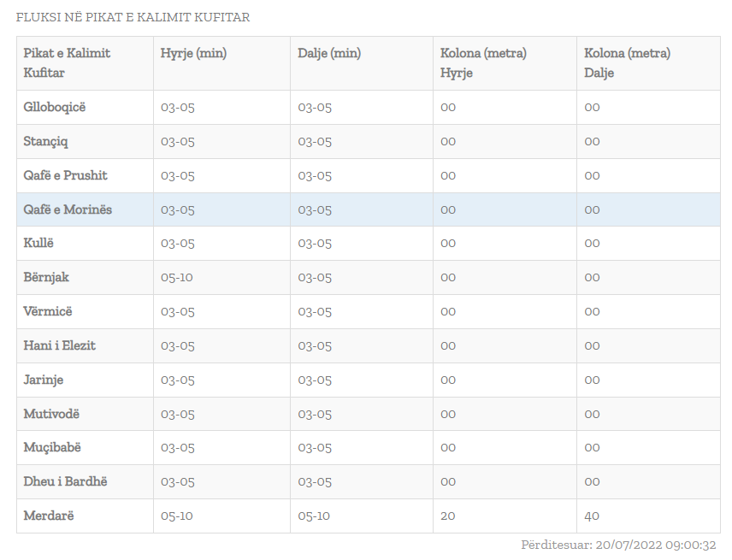Click the Përditësuar timestamp below the table
The height and width of the screenshot is (560, 732).
pos(618,545)
